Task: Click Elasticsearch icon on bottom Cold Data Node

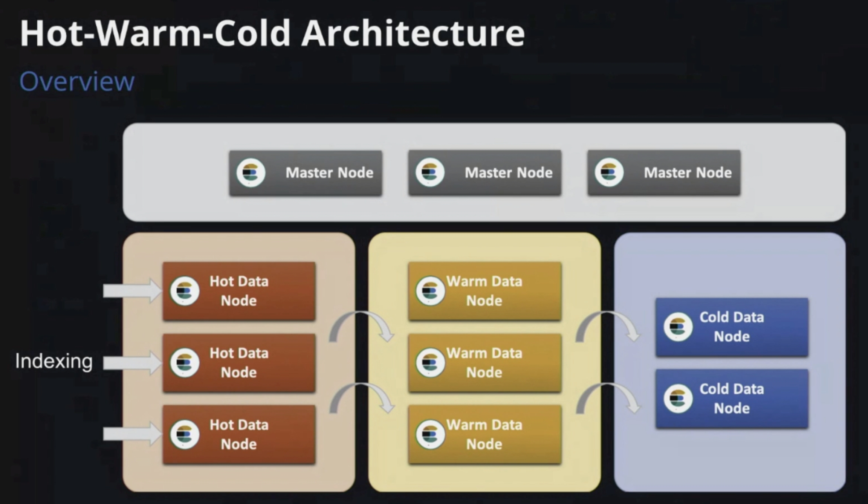Action: pos(678,399)
